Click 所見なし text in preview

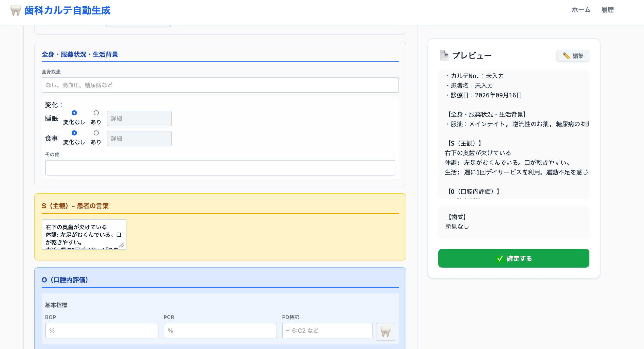(457, 226)
